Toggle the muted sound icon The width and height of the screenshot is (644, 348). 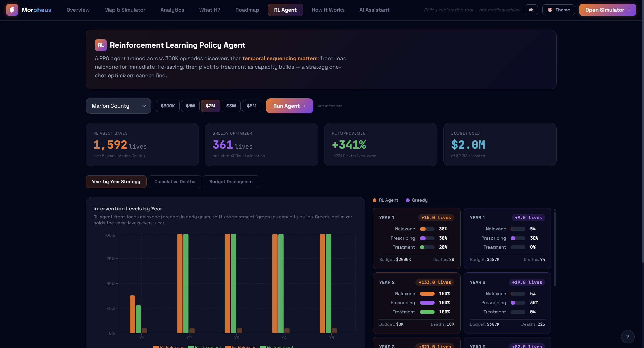(x=531, y=10)
